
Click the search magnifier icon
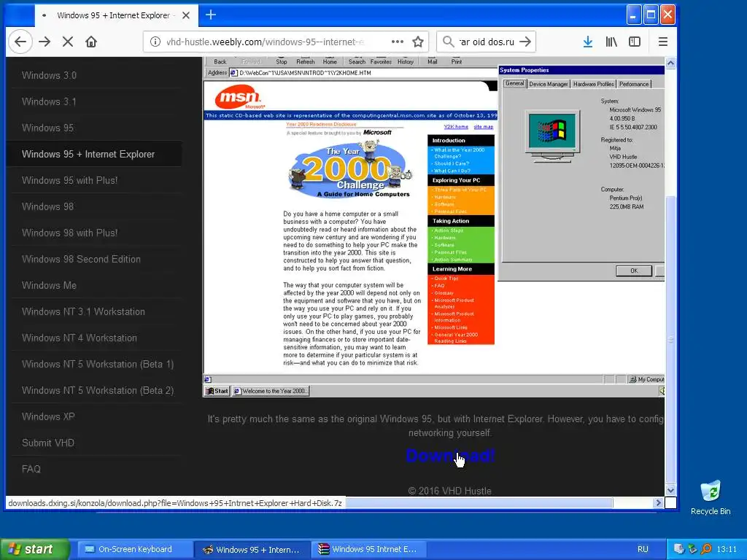coord(448,42)
